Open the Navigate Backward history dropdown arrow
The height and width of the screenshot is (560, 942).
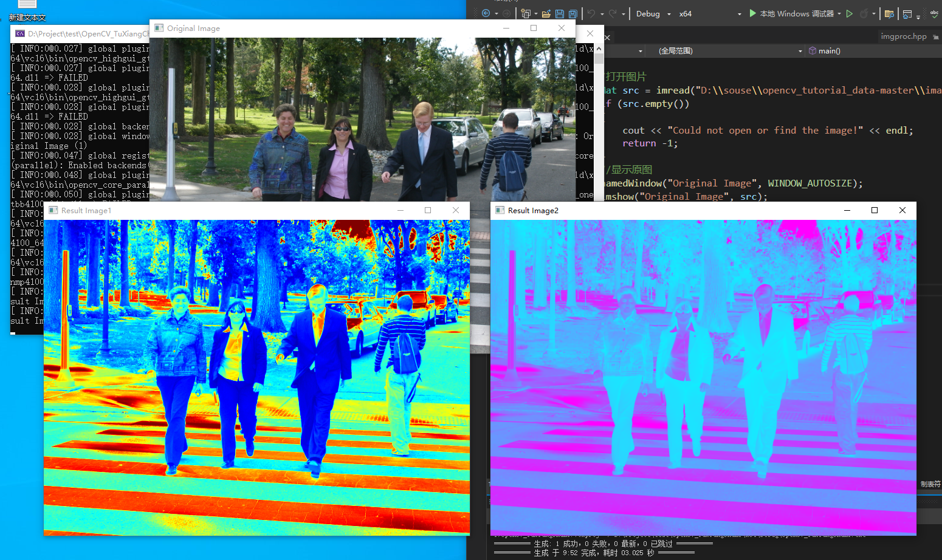496,14
